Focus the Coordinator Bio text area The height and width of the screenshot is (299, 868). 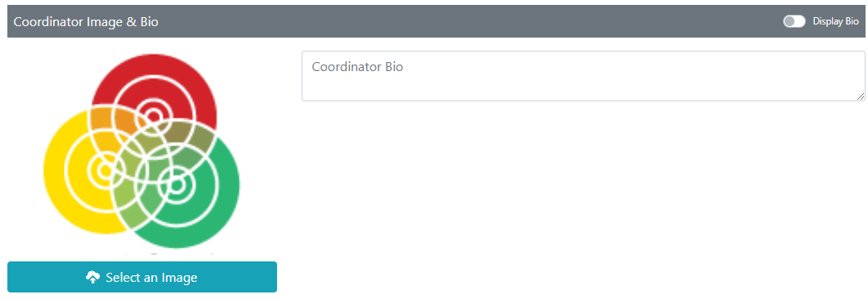pos(583,76)
